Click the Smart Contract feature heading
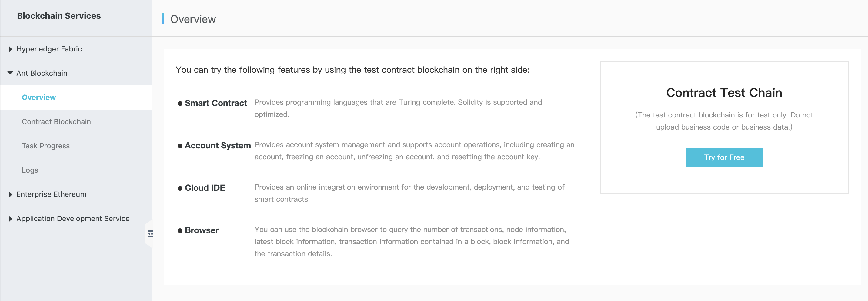Screen dimensions: 868x301 pyautogui.click(x=216, y=103)
